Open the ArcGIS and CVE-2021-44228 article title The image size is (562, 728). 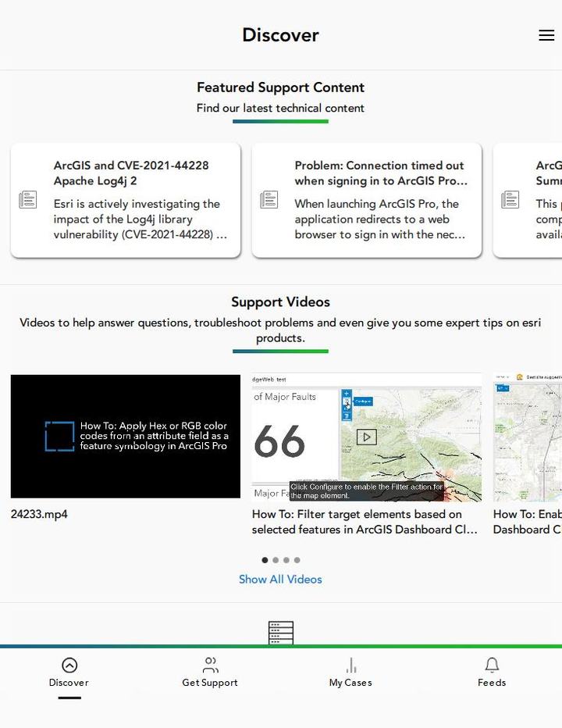click(131, 173)
